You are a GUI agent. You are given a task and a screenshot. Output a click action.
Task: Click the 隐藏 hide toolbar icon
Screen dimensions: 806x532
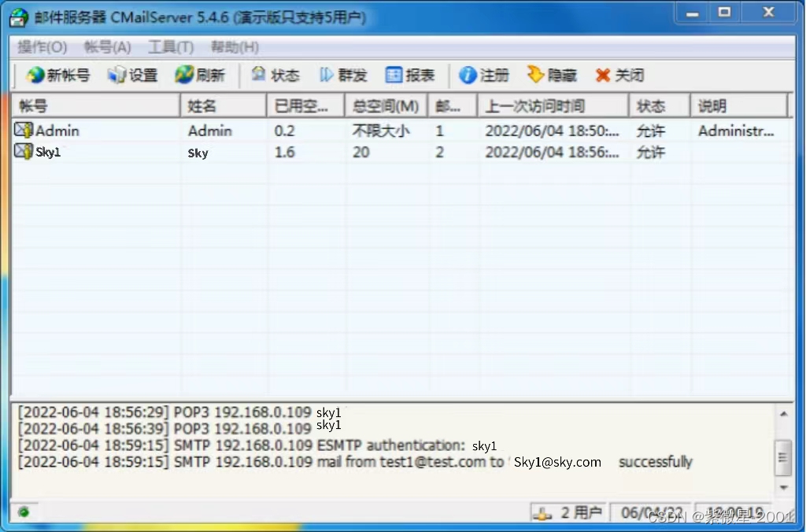coord(535,75)
